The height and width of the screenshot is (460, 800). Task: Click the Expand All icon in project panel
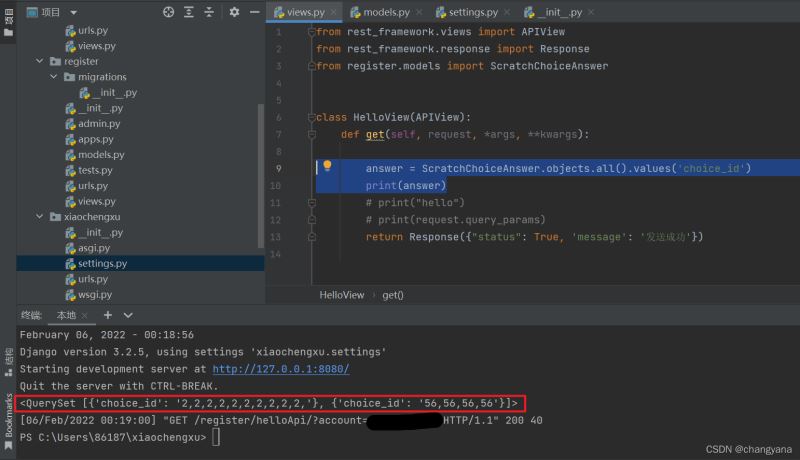189,12
